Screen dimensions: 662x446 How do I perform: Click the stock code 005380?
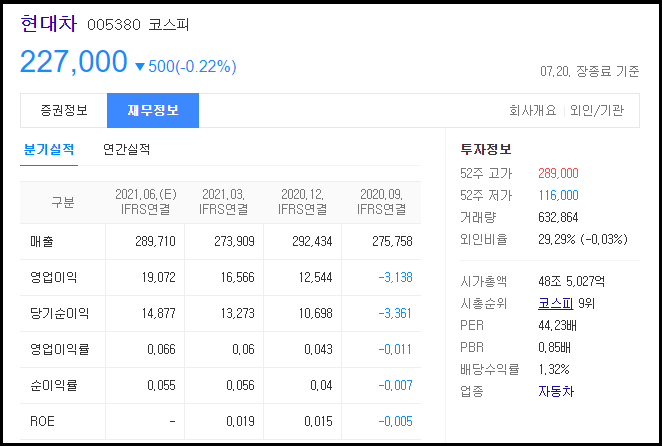coord(114,25)
